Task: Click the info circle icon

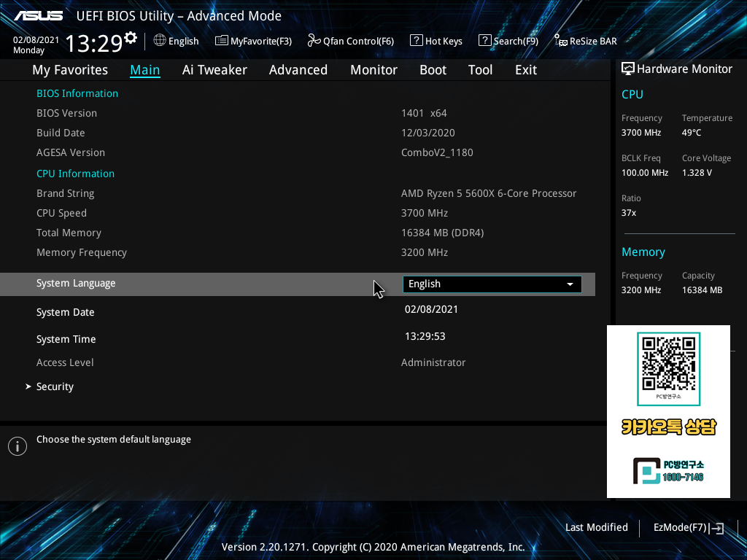Action: (18, 446)
